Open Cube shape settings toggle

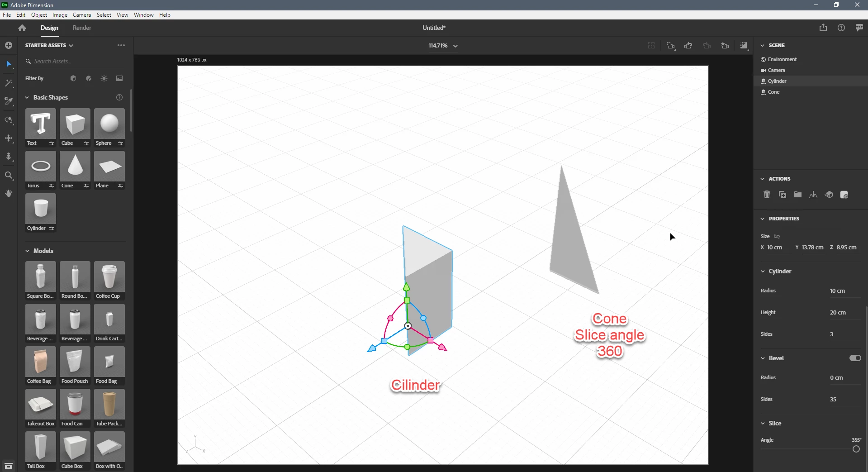(86, 143)
